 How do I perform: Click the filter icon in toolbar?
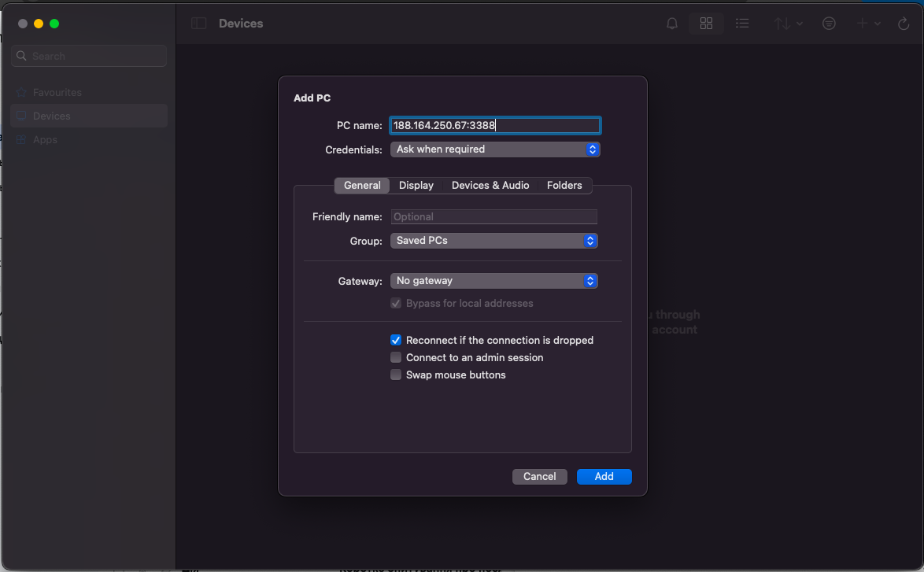pos(829,24)
